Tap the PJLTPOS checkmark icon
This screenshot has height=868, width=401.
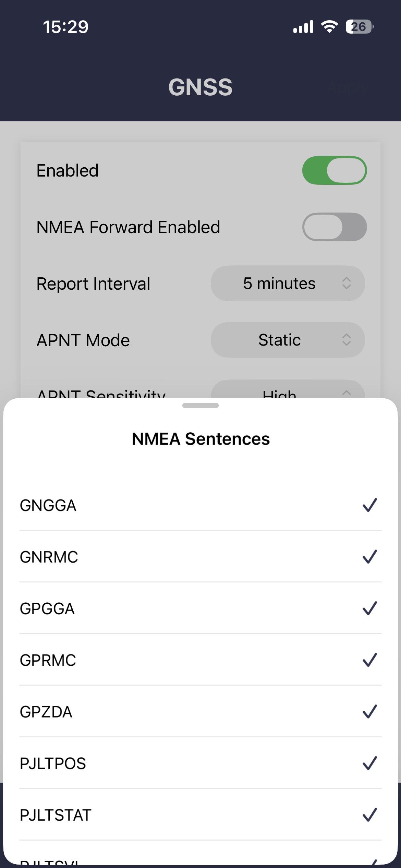(x=369, y=763)
